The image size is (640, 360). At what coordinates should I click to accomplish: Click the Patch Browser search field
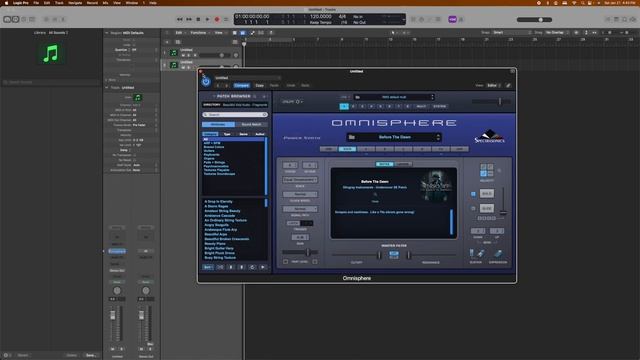[236, 115]
